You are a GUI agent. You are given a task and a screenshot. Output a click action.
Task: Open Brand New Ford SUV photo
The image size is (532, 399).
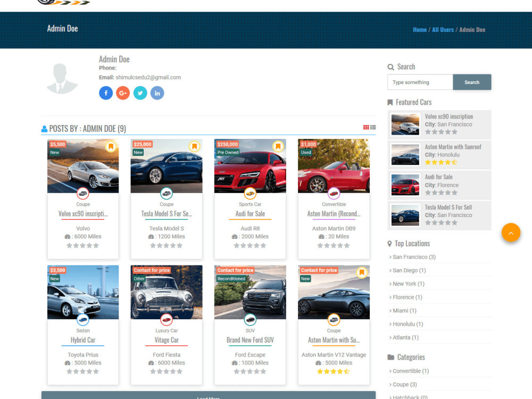(250, 292)
